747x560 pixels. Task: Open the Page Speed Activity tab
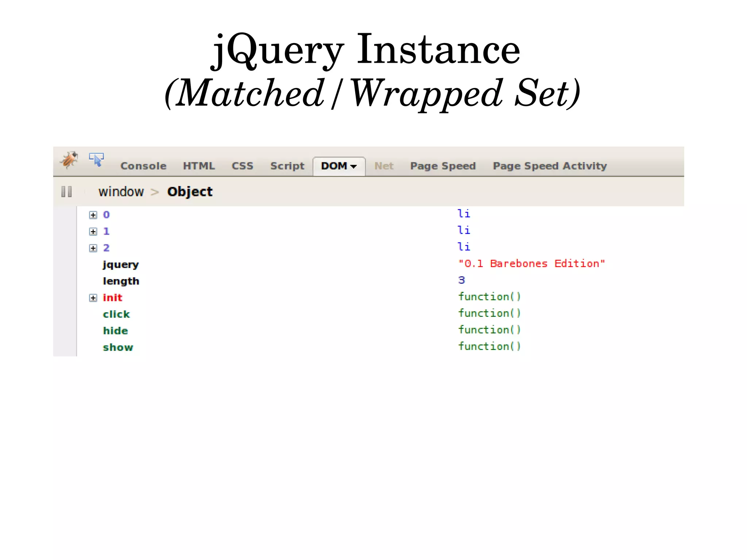[550, 166]
